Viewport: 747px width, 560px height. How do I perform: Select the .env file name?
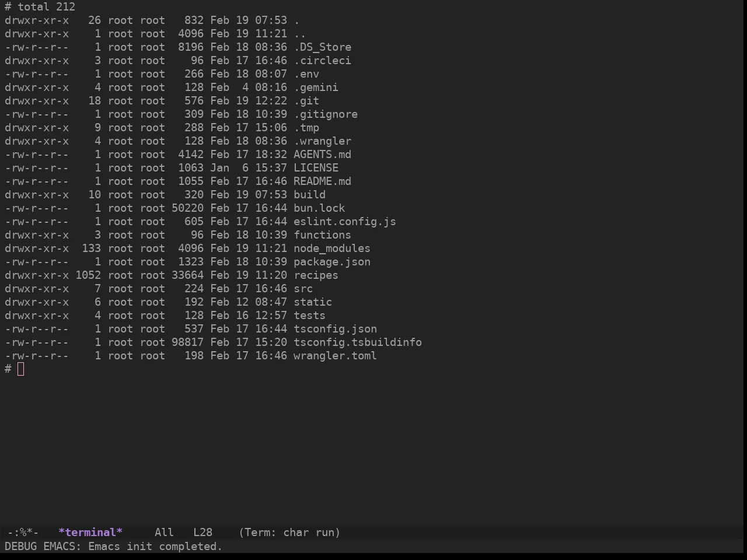(306, 74)
